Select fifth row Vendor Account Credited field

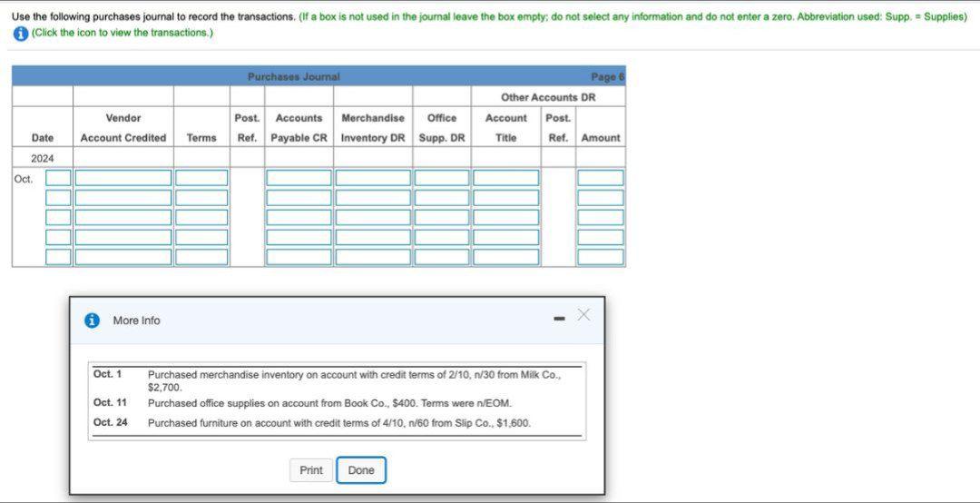coord(123,257)
